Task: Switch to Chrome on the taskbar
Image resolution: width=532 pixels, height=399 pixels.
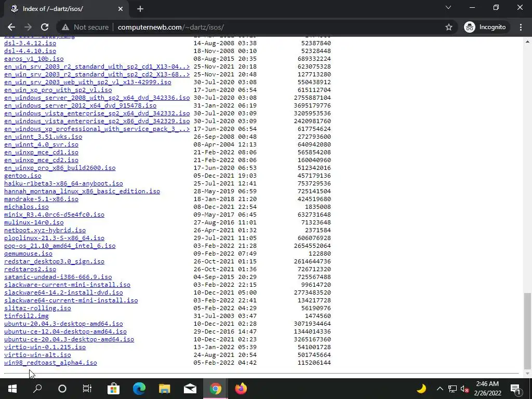Action: click(216, 389)
